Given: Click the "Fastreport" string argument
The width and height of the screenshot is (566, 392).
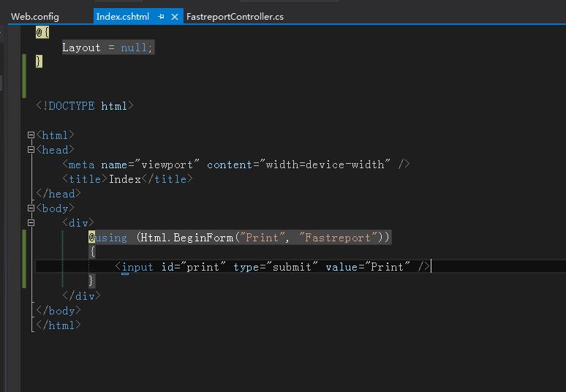Looking at the screenshot, I should click(x=338, y=238).
